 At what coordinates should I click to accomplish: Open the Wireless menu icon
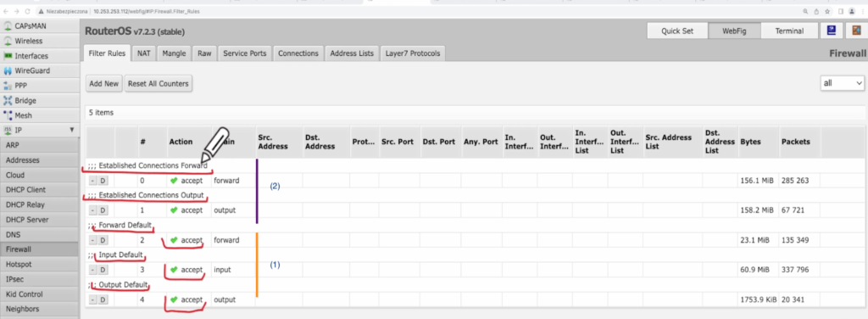coord(8,41)
